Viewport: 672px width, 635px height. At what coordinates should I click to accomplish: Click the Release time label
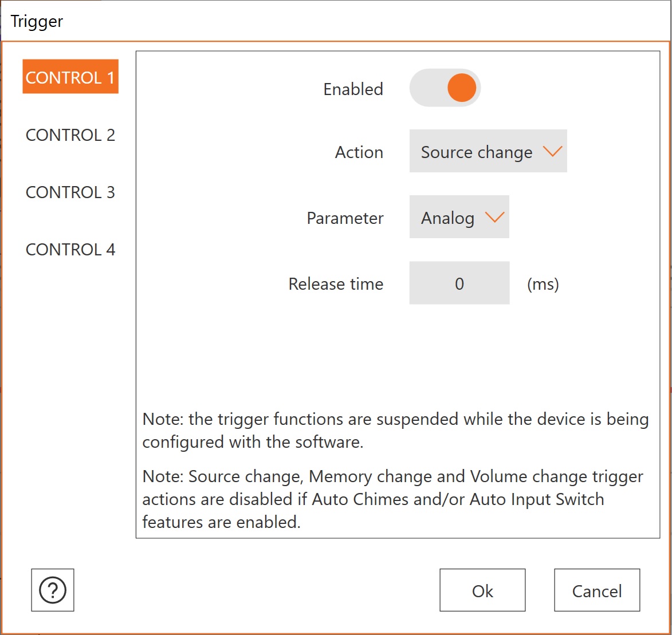pyautogui.click(x=336, y=284)
